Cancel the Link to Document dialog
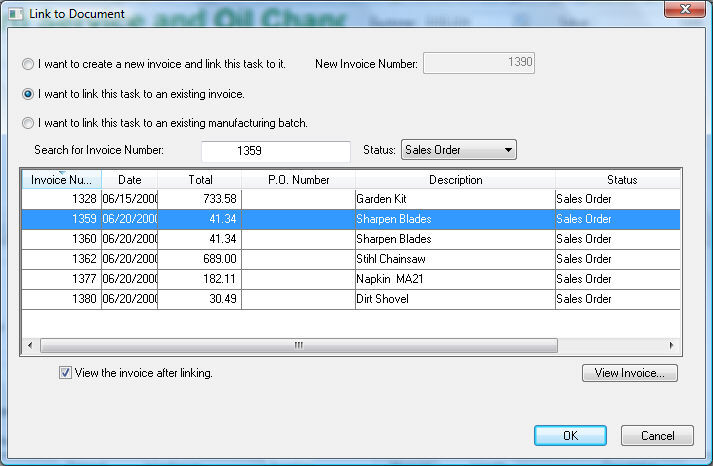This screenshot has height=466, width=713. point(656,436)
